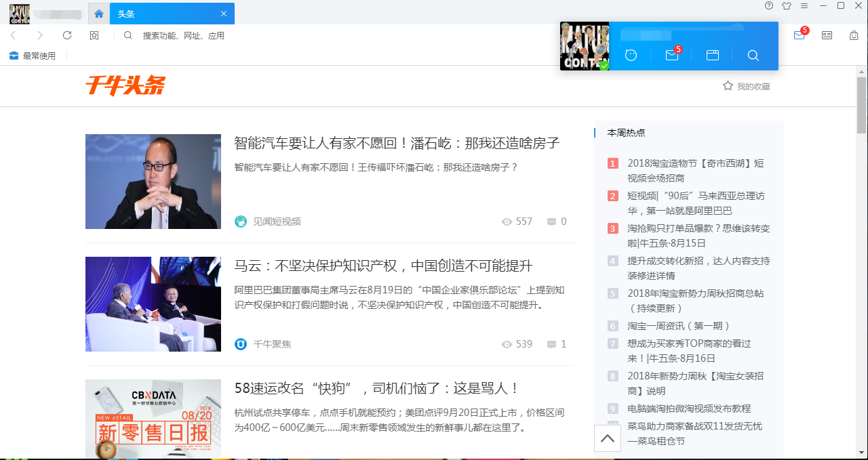Open hot item 2018年淘宝新势力周秋招商总帖
Viewport: 868px width, 460px height.
coord(696,301)
